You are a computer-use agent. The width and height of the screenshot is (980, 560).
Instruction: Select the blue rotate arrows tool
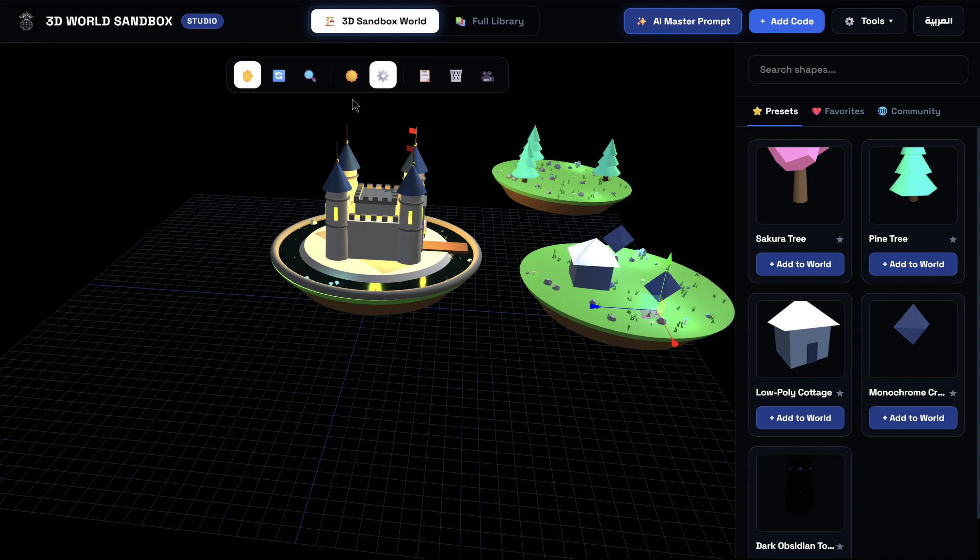click(279, 75)
